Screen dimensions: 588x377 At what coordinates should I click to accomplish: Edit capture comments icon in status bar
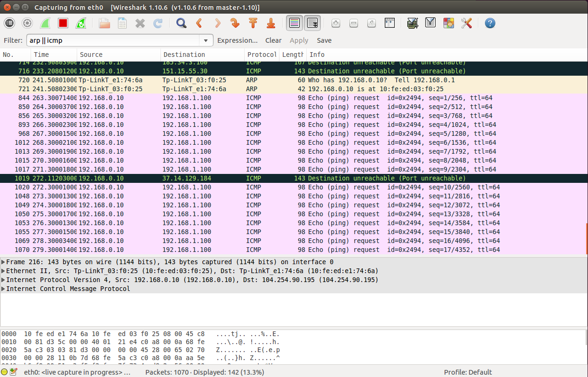(13, 372)
